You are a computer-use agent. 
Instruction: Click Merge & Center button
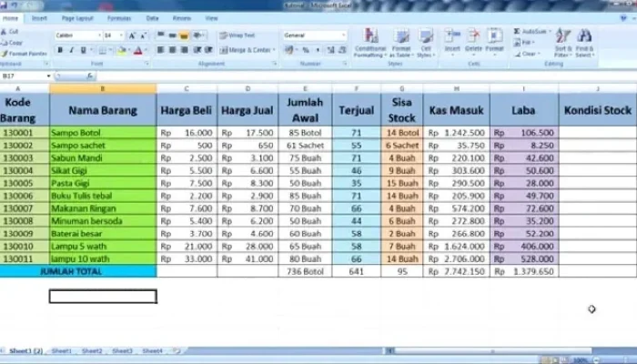coord(245,50)
